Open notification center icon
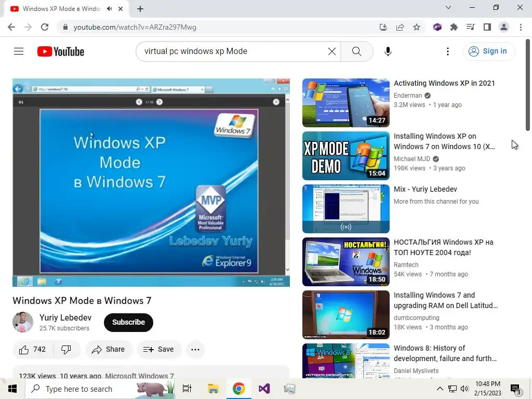The image size is (532, 399). coord(515,389)
